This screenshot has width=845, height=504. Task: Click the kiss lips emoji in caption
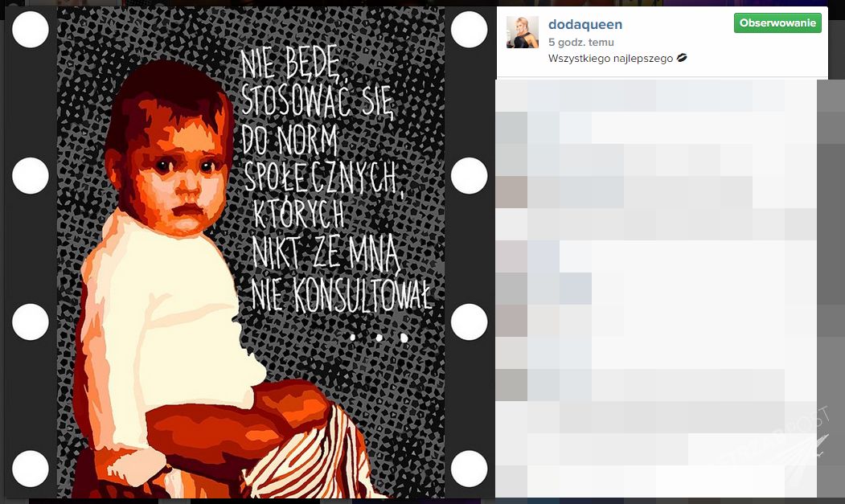(x=682, y=58)
